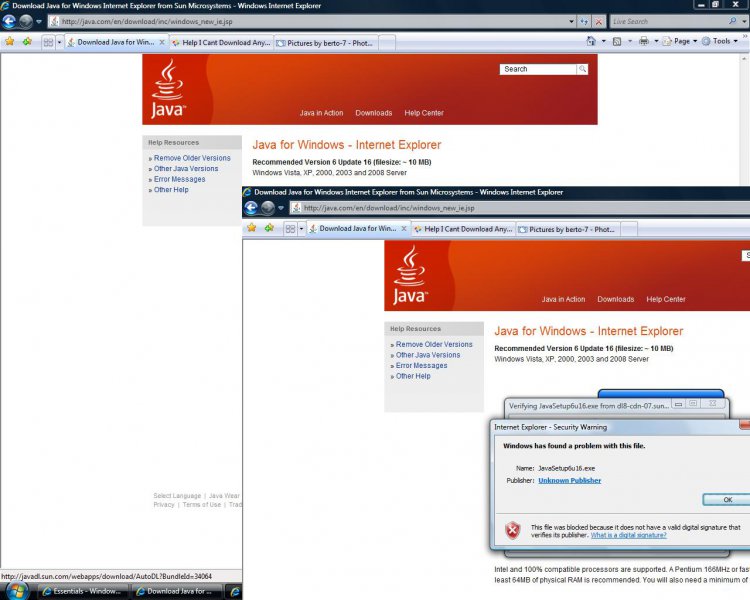750x600 pixels.
Task: Switch to 'Pictures by berto-7' tab in rear window
Action: coord(326,43)
